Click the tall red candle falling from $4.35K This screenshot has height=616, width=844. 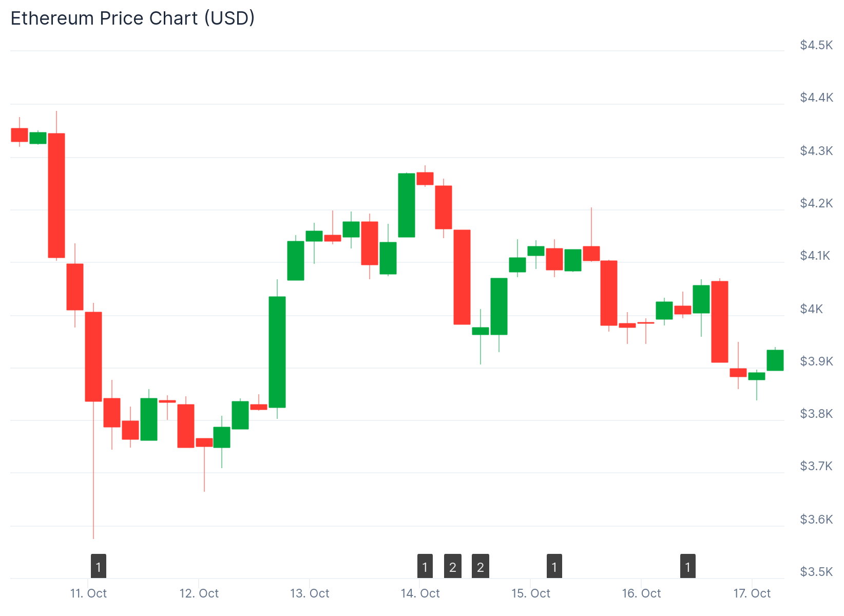tap(56, 195)
